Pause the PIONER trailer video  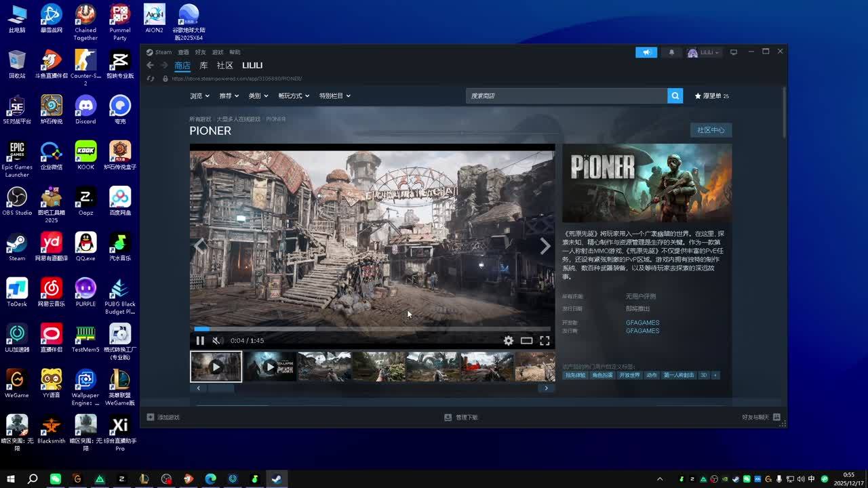[200, 341]
